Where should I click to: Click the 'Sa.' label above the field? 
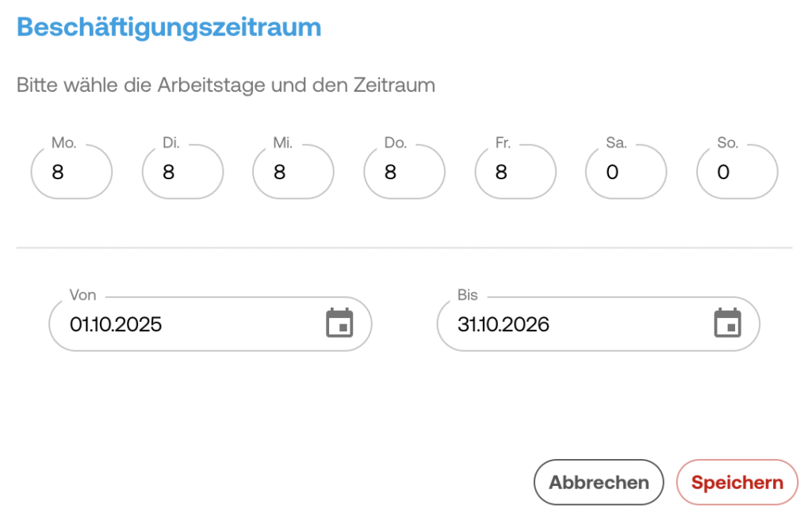[x=616, y=143]
